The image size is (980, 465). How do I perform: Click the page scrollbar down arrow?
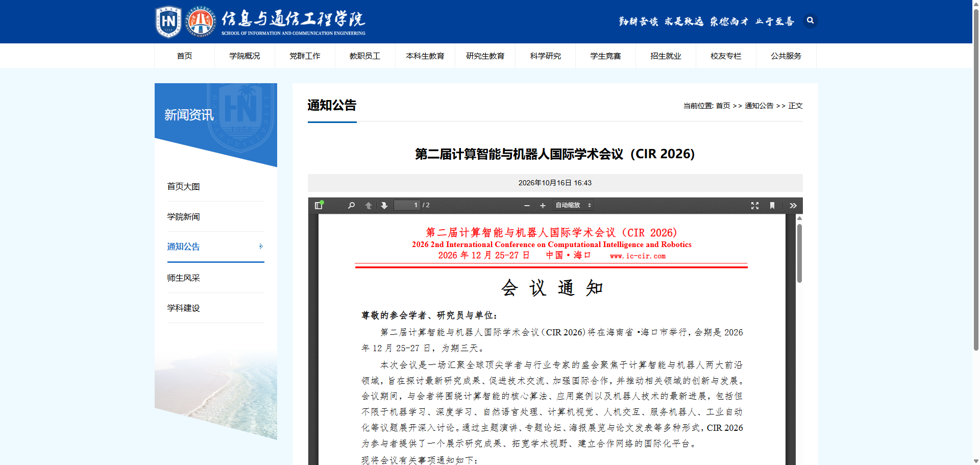pos(976,461)
